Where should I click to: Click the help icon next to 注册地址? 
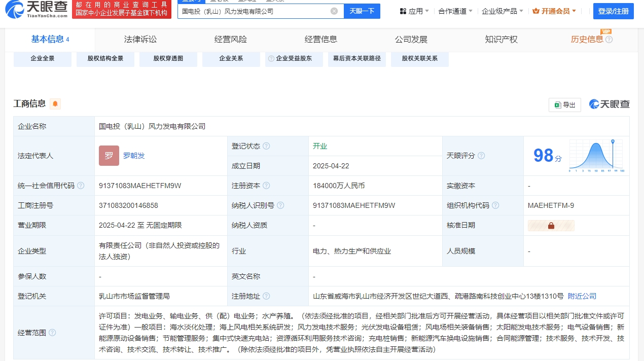click(x=266, y=296)
